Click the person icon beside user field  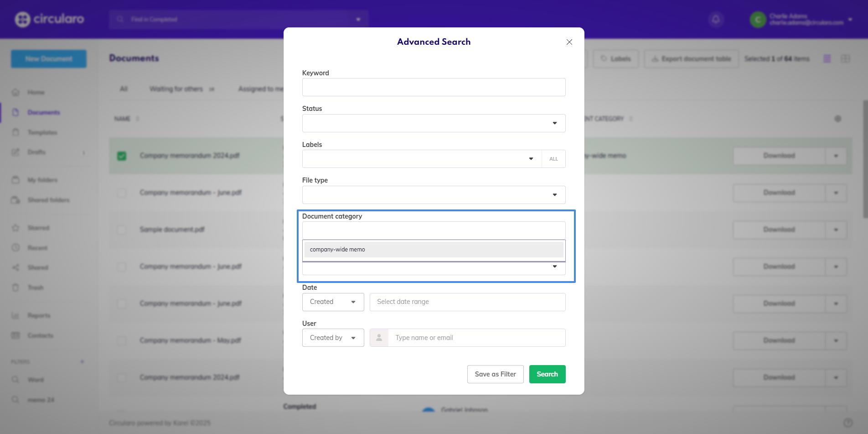pos(379,338)
